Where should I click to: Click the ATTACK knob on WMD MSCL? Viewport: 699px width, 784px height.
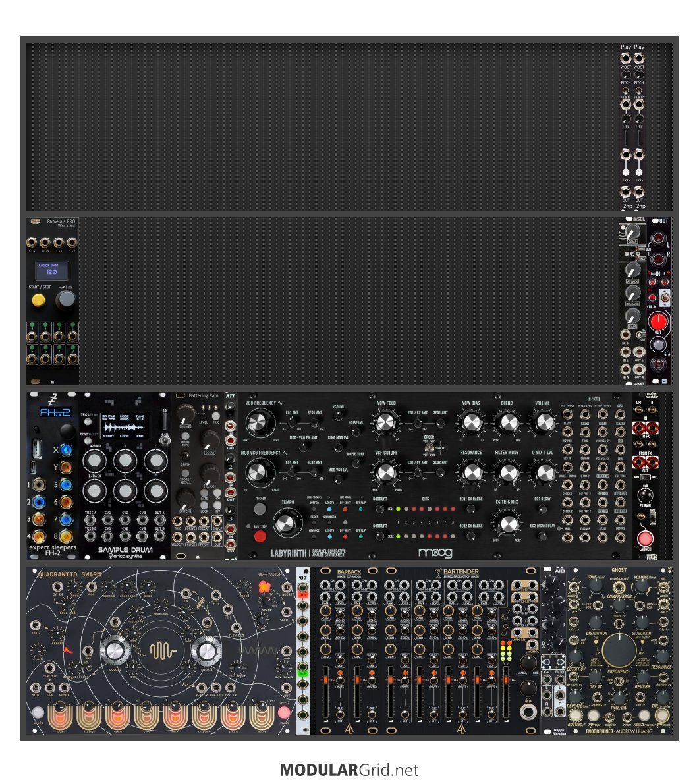pyautogui.click(x=632, y=271)
